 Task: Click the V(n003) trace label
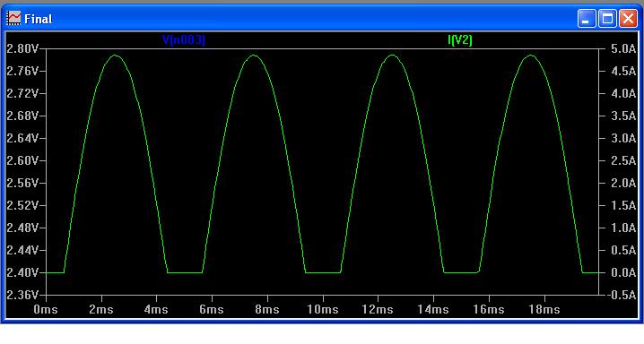click(184, 39)
